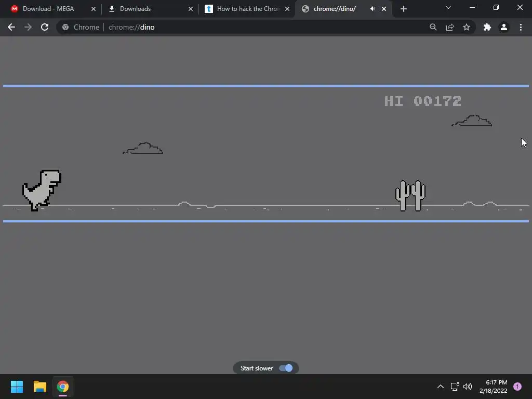The height and width of the screenshot is (399, 532).
Task: Close the chrome://dino/ tab
Action: tap(384, 9)
